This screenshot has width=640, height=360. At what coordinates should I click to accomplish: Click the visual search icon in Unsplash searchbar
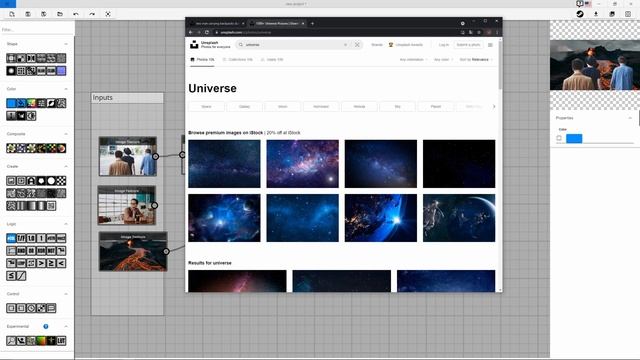pos(357,45)
